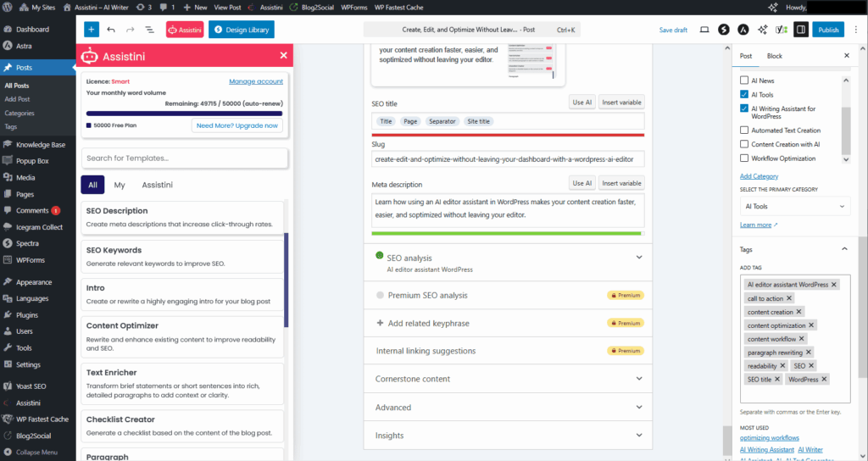Image resolution: width=868 pixels, height=461 pixels.
Task: Remove the 'WordPress' tag
Action: (x=824, y=379)
